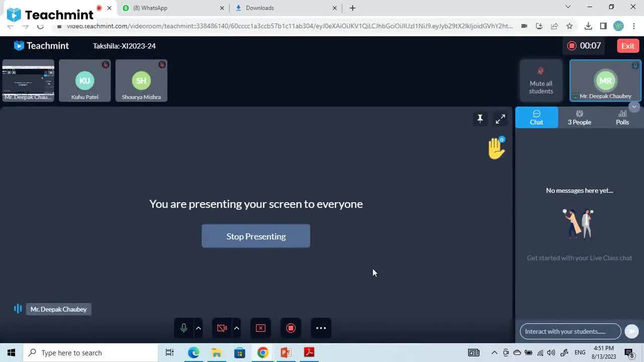Click the browser address bar
644x362 pixels.
point(289,26)
